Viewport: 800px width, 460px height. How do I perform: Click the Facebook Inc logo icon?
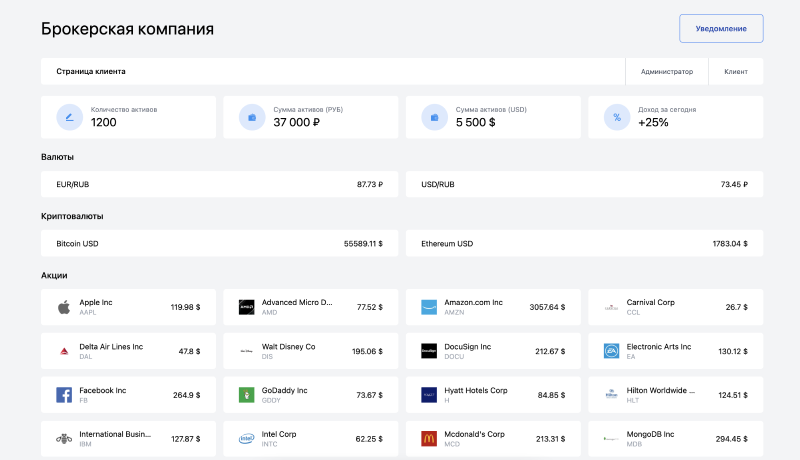click(63, 394)
